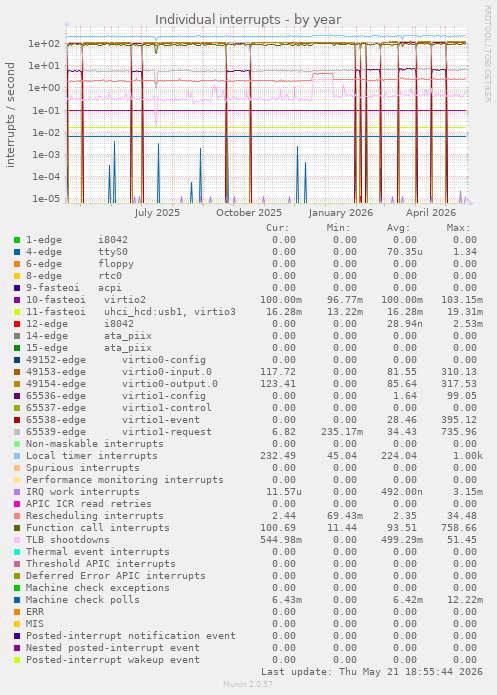Click the April 2026 x-axis label
Screen dimensions: 497x695
[431, 213]
